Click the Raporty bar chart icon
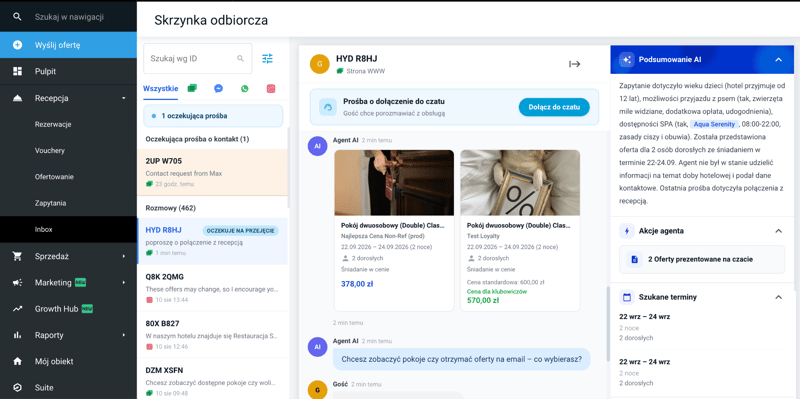 (17, 335)
